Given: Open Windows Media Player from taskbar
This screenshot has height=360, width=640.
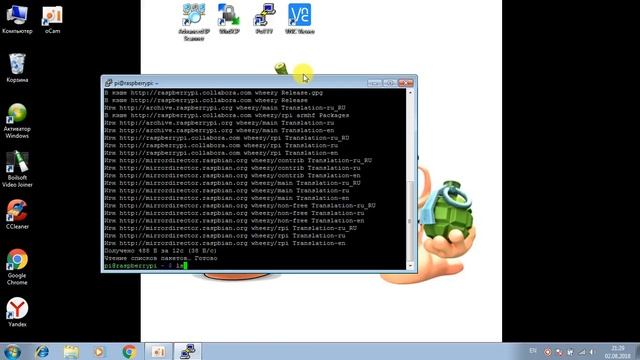Looking at the screenshot, I should [99, 351].
